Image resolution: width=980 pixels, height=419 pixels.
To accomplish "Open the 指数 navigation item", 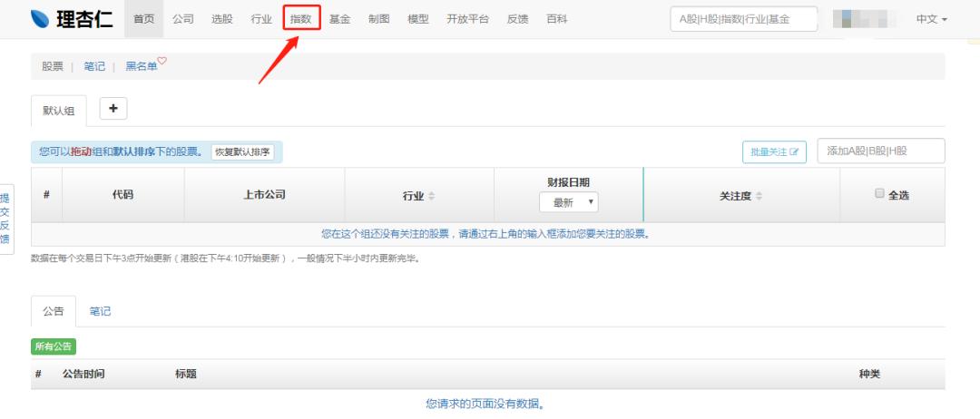I will click(x=300, y=19).
